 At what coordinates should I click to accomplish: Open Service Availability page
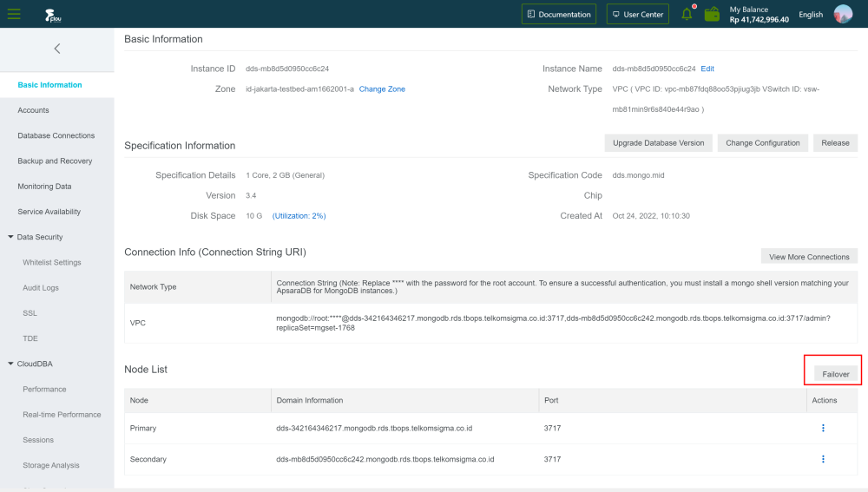49,212
